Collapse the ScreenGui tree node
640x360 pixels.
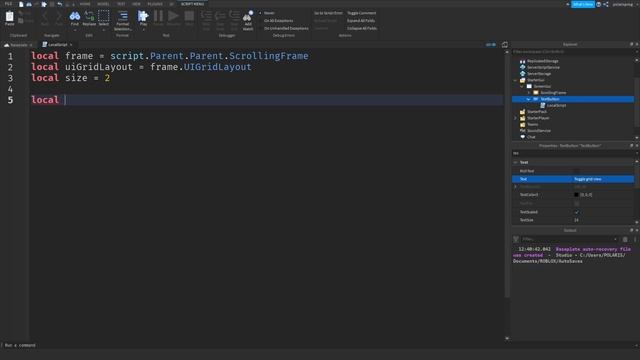(522, 86)
